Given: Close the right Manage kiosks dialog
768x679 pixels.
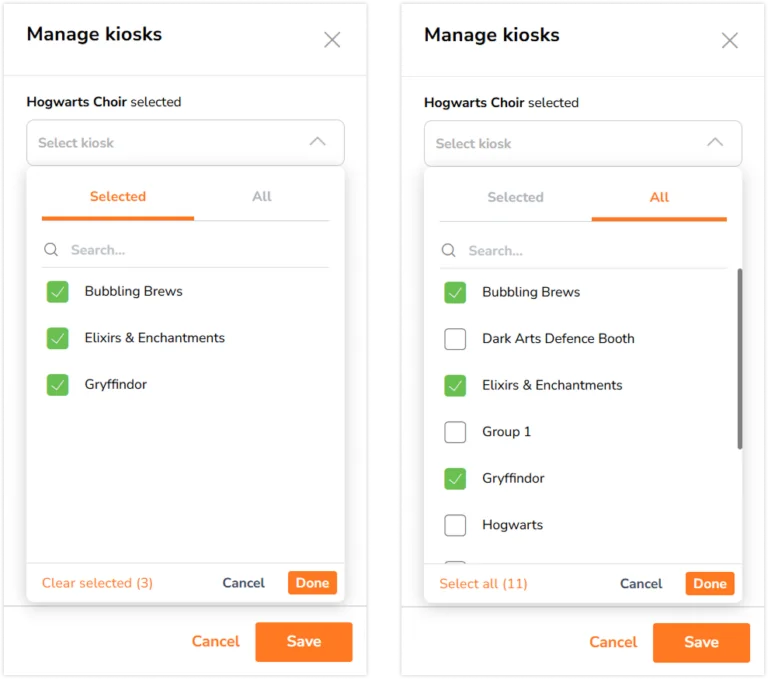Looking at the screenshot, I should [x=729, y=41].
